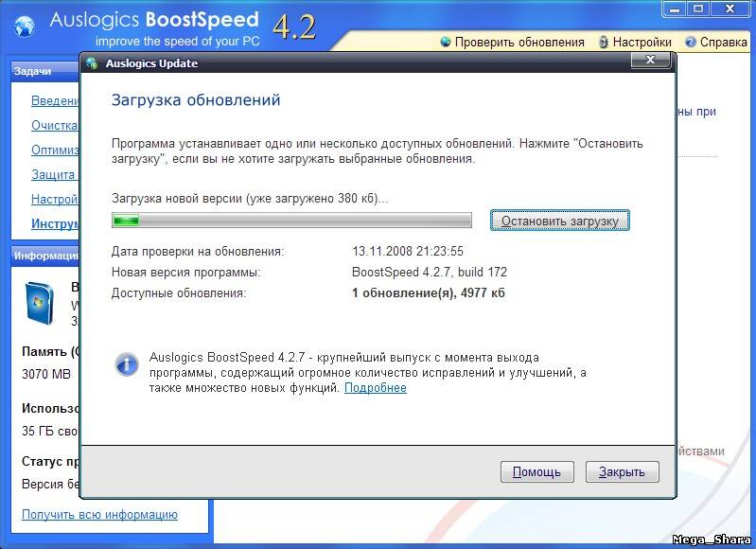
Task: Click the BoostSpeed globe logo icon
Action: pyautogui.click(x=25, y=26)
